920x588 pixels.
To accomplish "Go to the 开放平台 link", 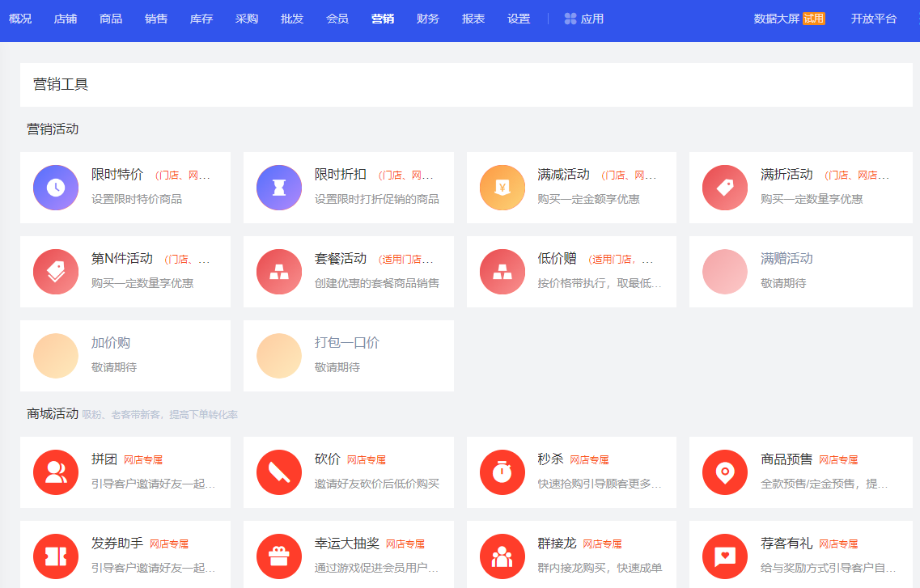I will pyautogui.click(x=873, y=18).
